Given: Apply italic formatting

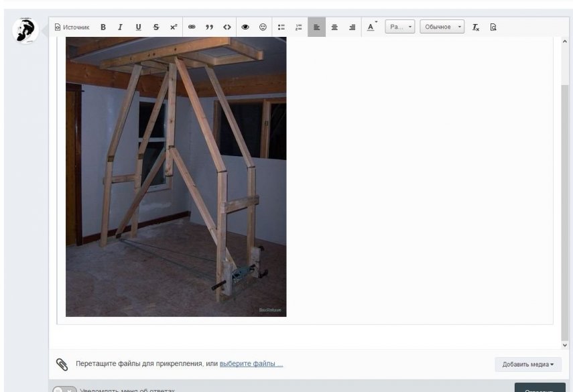Looking at the screenshot, I should point(121,27).
